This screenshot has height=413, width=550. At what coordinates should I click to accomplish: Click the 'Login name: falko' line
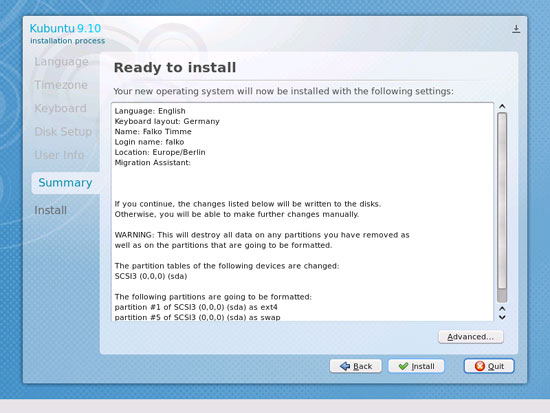(149, 142)
